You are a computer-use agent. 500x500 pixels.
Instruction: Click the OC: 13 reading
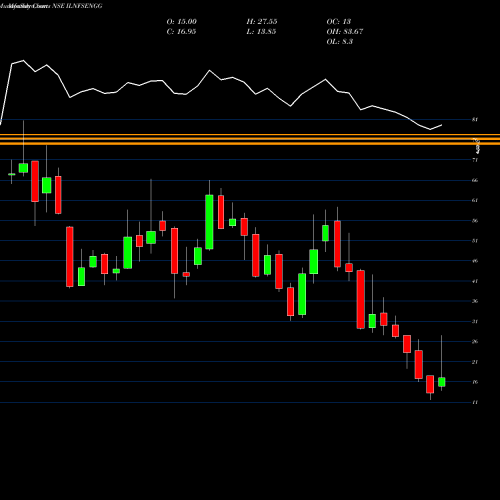coord(339,22)
